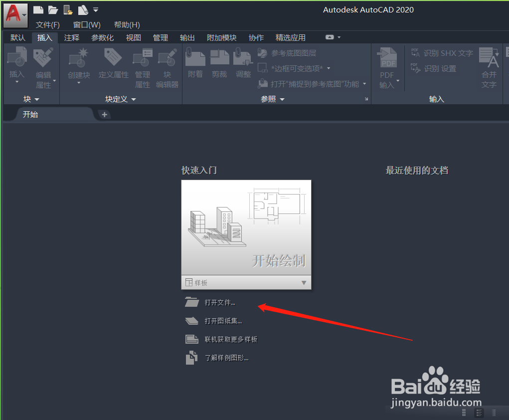Click the plus new drawing tab button

point(105,115)
